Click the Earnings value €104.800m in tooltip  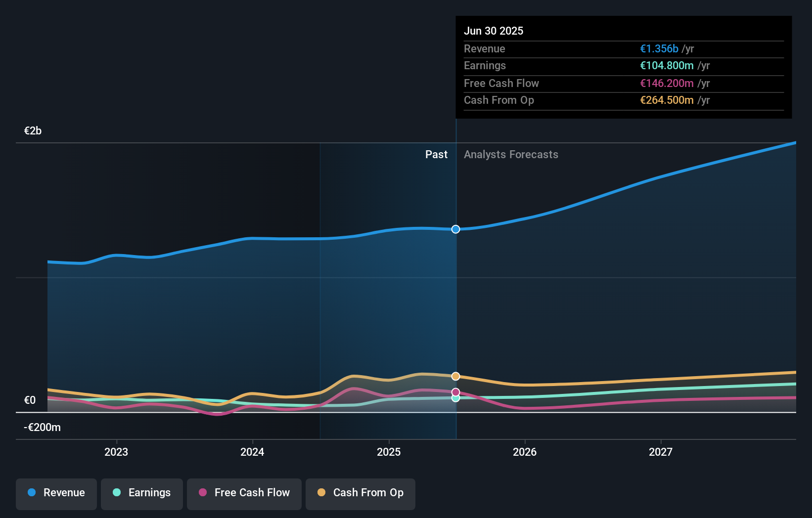(x=667, y=66)
